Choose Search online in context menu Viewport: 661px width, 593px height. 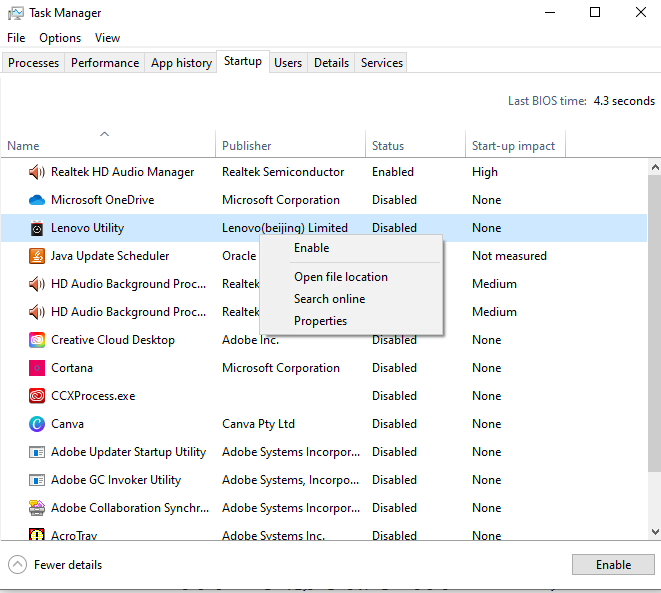pos(352,299)
